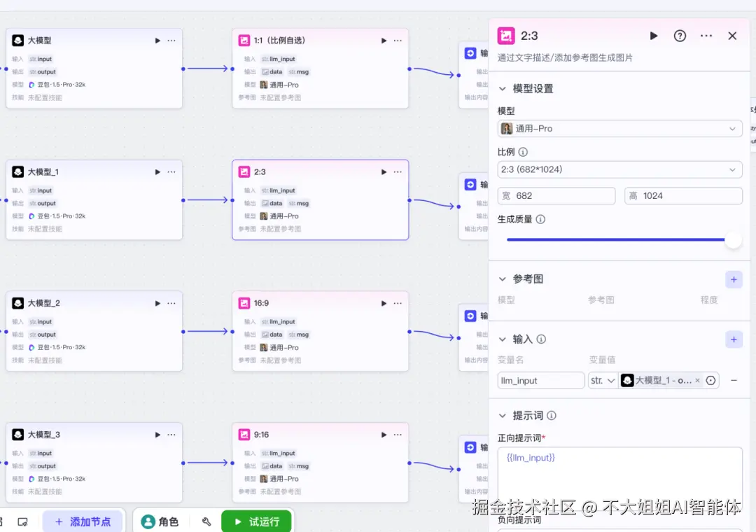Run the 2:3 image node on canvas
The image size is (756, 532).
(x=384, y=172)
